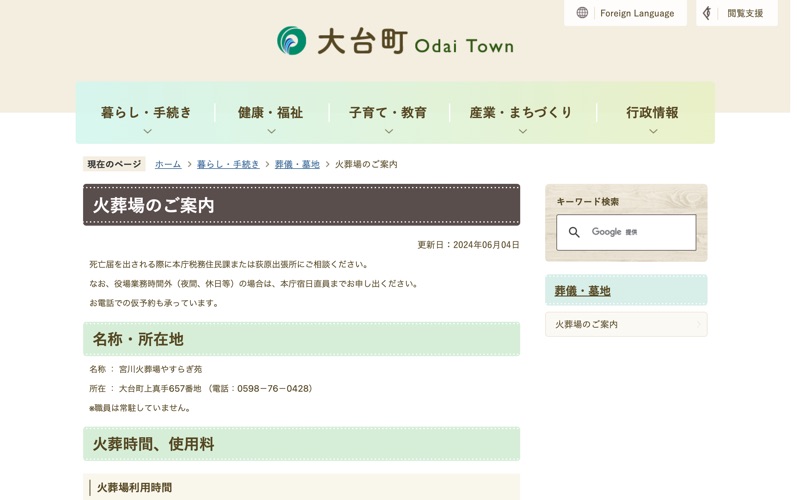Click the 大台町 Odai Town title text
The image size is (800, 500).
[x=415, y=42]
